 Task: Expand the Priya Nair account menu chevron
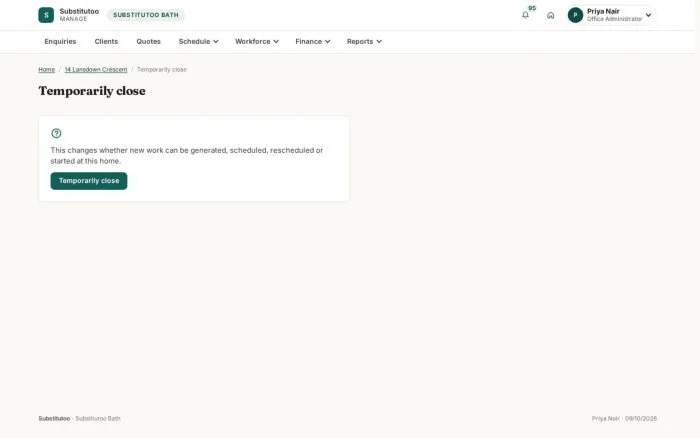pos(648,15)
